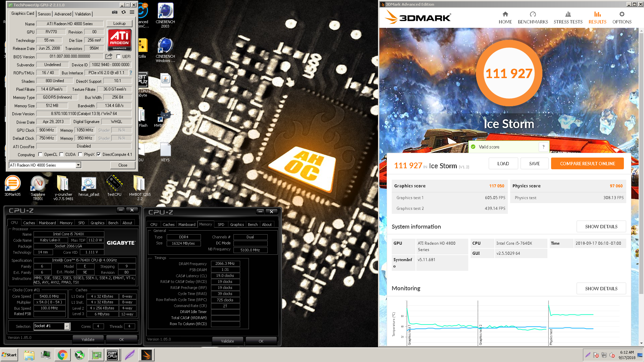Screen dimensions: 644x362
Task: Click the Bus Interface question mark icon
Action: point(131,73)
